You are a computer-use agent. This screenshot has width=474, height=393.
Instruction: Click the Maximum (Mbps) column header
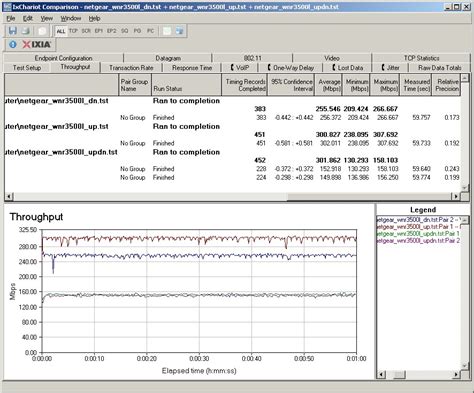tap(385, 85)
